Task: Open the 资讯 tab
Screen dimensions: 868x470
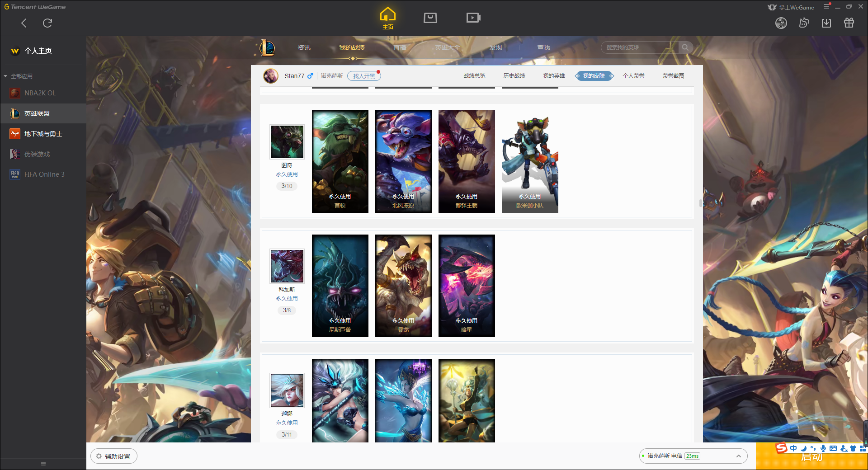Action: click(x=304, y=47)
